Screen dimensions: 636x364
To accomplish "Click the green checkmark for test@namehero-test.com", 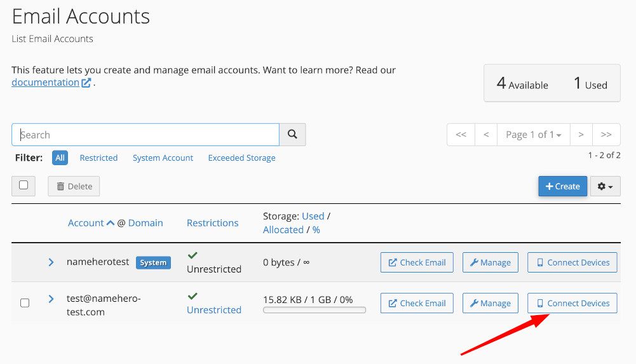I will click(193, 296).
